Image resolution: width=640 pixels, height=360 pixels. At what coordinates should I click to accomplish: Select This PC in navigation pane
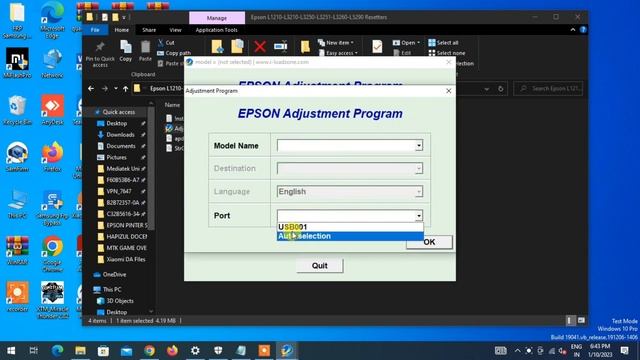coord(111,289)
